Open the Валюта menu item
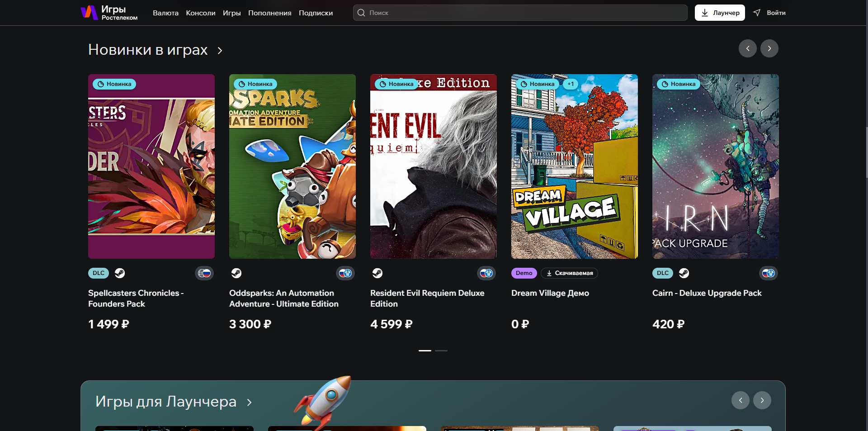 click(165, 13)
